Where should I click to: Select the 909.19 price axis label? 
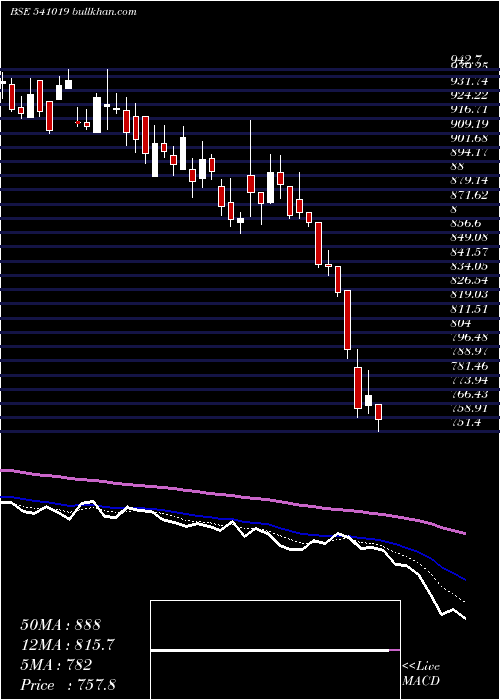(x=469, y=124)
